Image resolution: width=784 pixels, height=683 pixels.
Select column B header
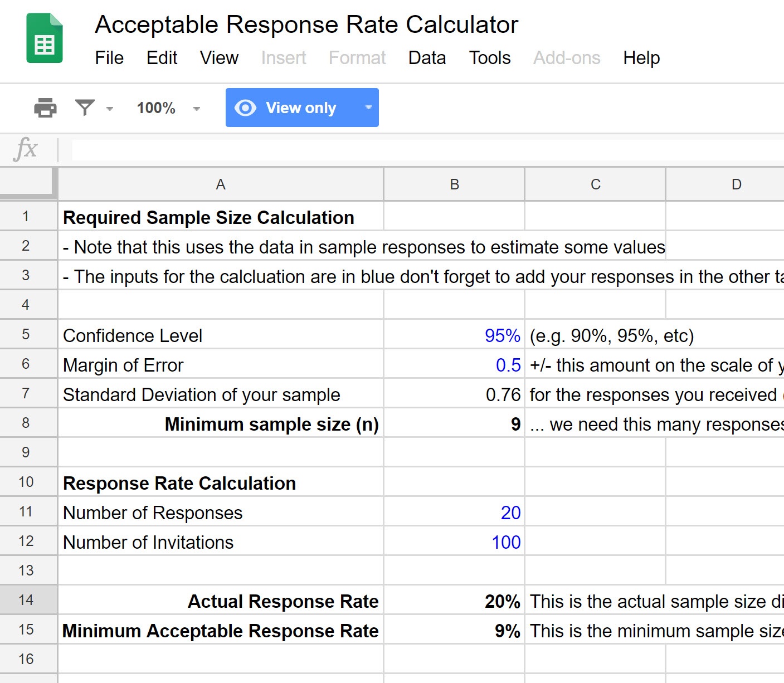coord(454,184)
